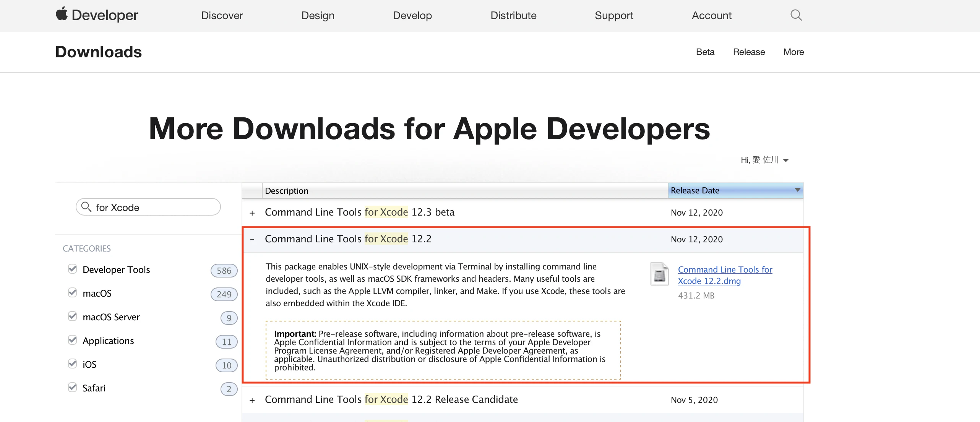Screen dimensions: 980x422
Task: Open the search magnifier in top navigation
Action: point(796,15)
